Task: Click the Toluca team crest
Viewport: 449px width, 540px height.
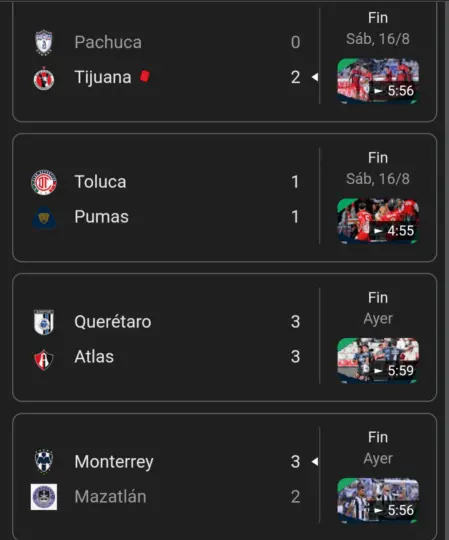Action: coord(44,182)
